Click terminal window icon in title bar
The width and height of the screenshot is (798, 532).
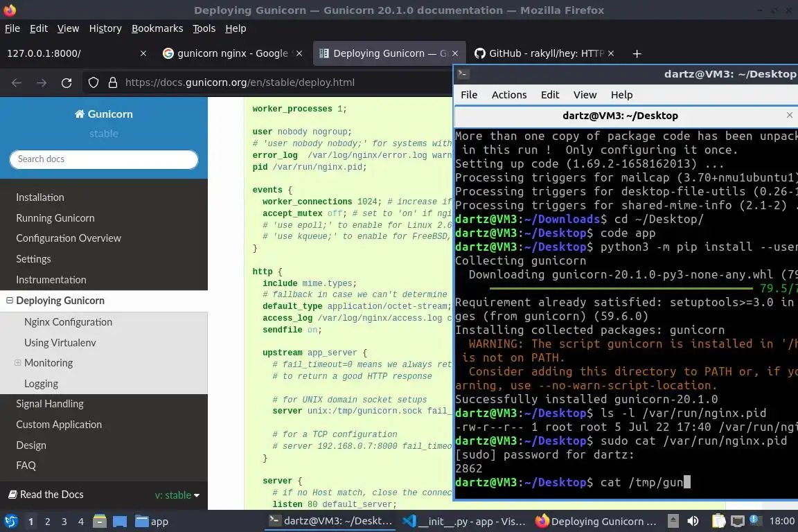(463, 74)
